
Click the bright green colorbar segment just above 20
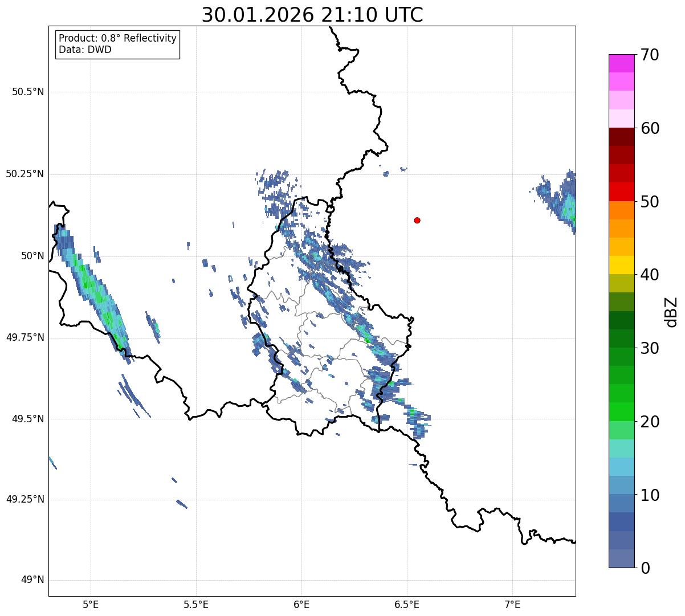coord(621,411)
